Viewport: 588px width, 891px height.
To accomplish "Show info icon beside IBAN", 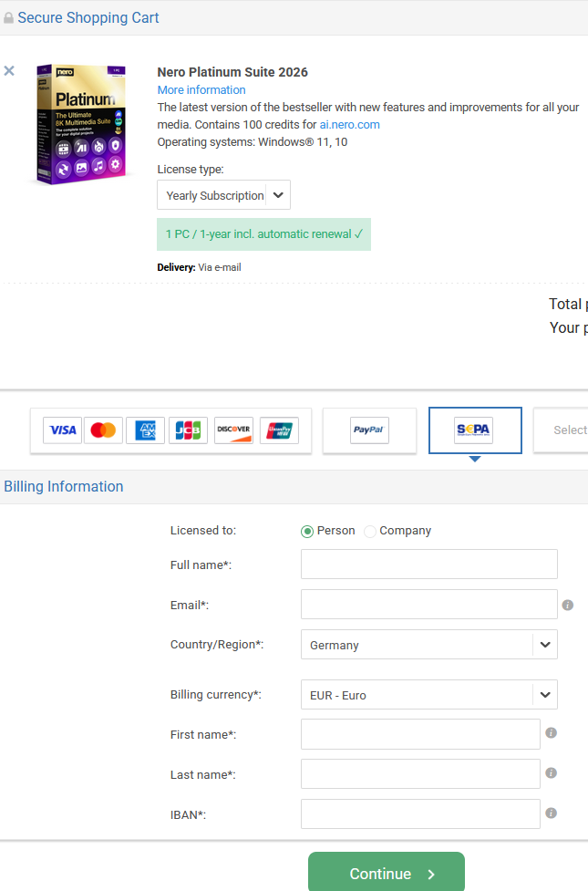I will (x=551, y=813).
